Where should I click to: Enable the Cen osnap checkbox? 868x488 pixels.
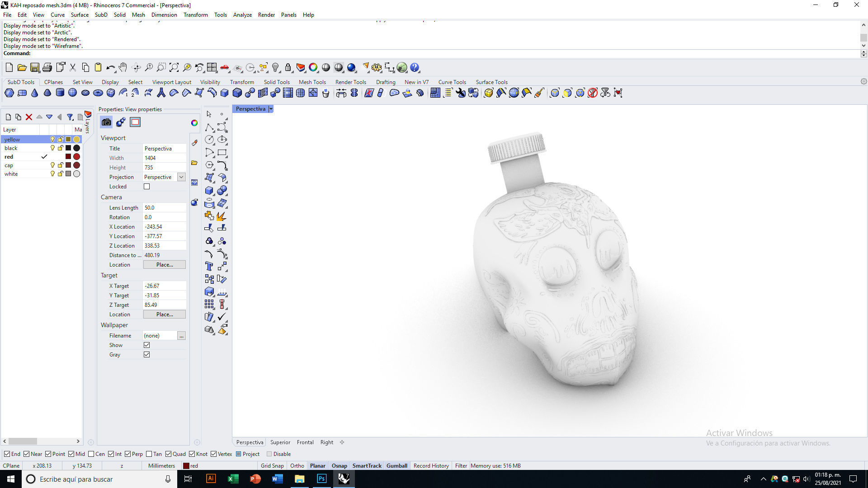pyautogui.click(x=91, y=454)
